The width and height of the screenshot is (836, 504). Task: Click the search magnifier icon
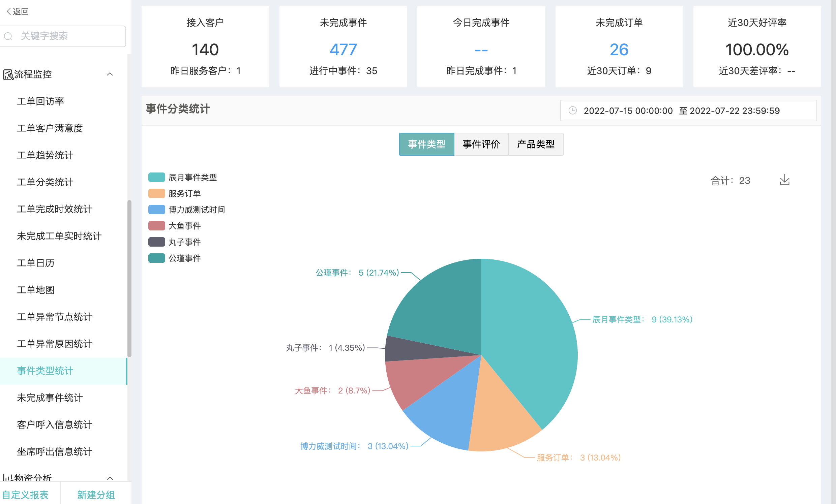8,36
